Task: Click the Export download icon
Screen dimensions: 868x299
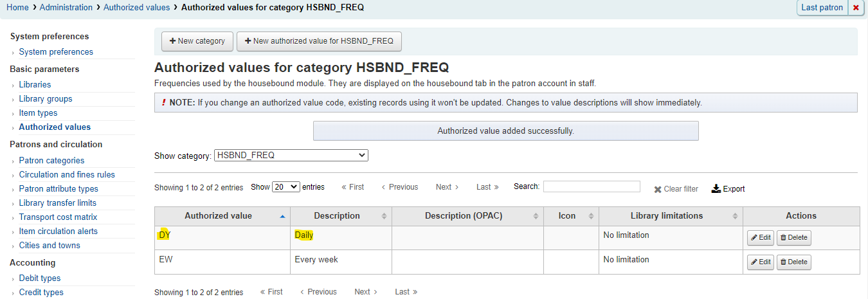Action: point(716,188)
